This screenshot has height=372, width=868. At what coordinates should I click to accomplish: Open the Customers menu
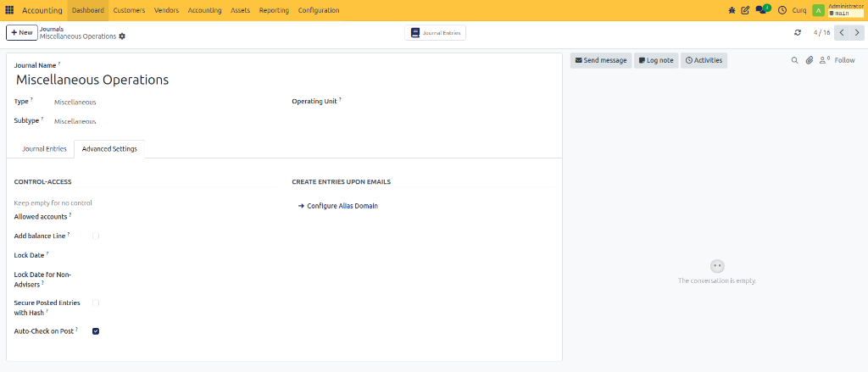[x=129, y=10]
